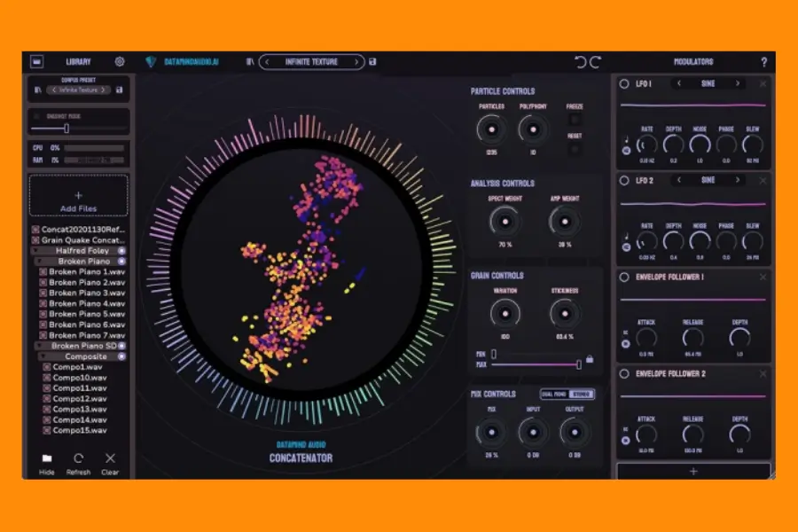Open the Library settings gear icon

pyautogui.click(x=120, y=61)
